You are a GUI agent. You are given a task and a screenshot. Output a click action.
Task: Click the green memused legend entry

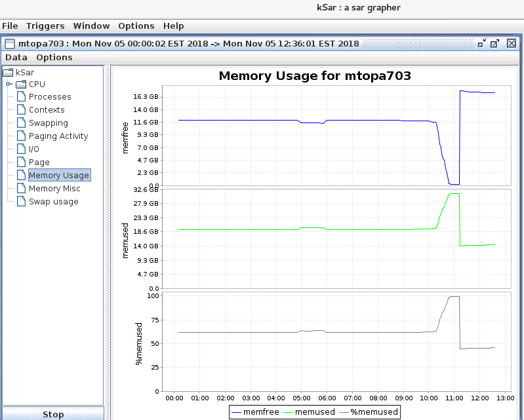pos(309,412)
